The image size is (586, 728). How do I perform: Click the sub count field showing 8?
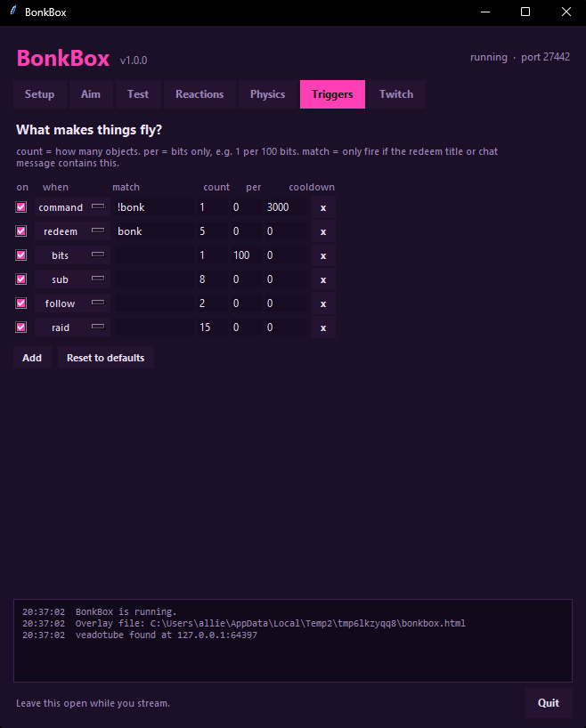point(212,279)
